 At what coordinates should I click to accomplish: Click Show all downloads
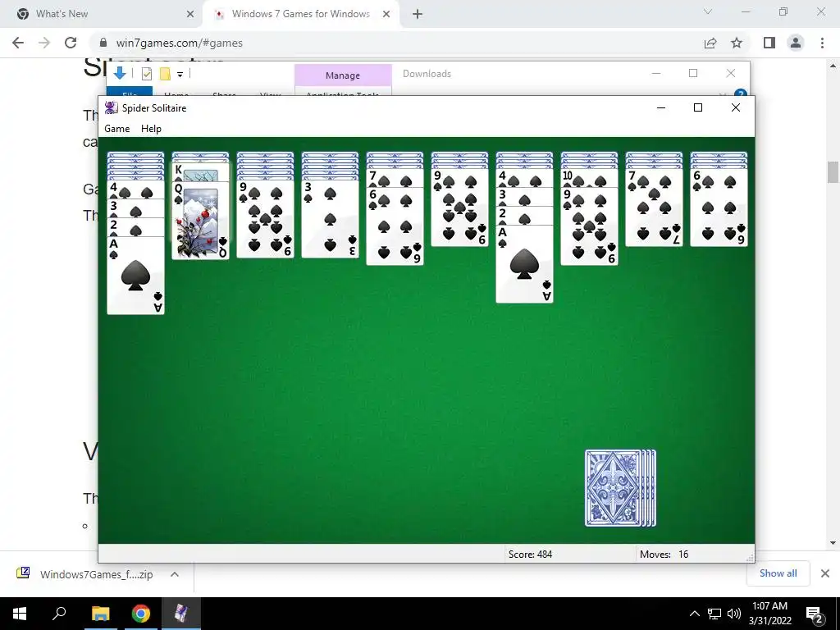pyautogui.click(x=778, y=573)
